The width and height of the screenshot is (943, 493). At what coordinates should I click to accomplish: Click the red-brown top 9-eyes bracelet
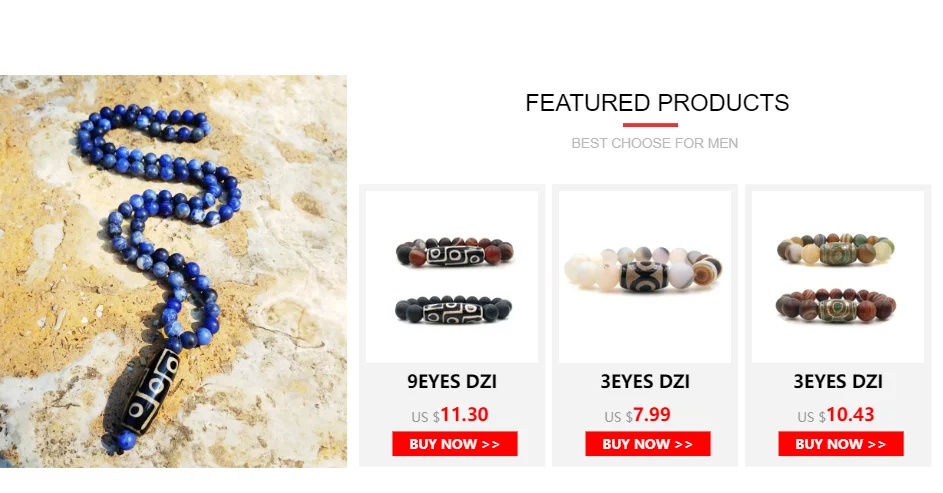(x=455, y=252)
